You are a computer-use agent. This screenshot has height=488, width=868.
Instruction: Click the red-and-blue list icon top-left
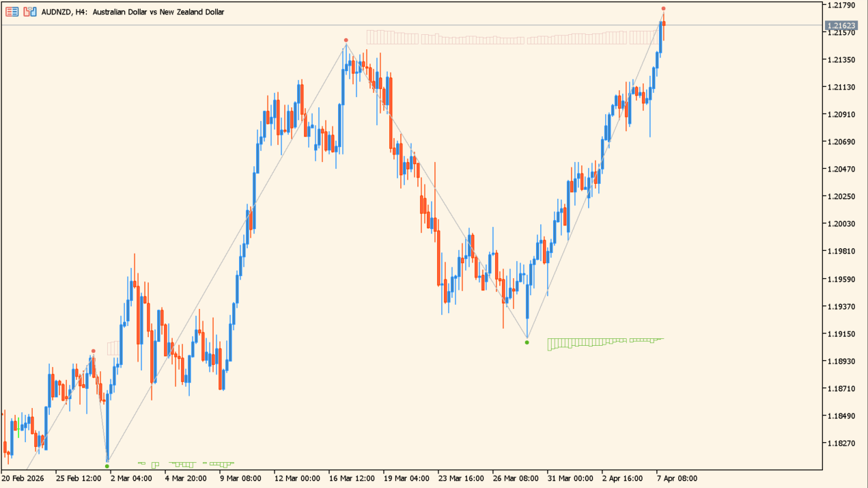click(x=12, y=12)
